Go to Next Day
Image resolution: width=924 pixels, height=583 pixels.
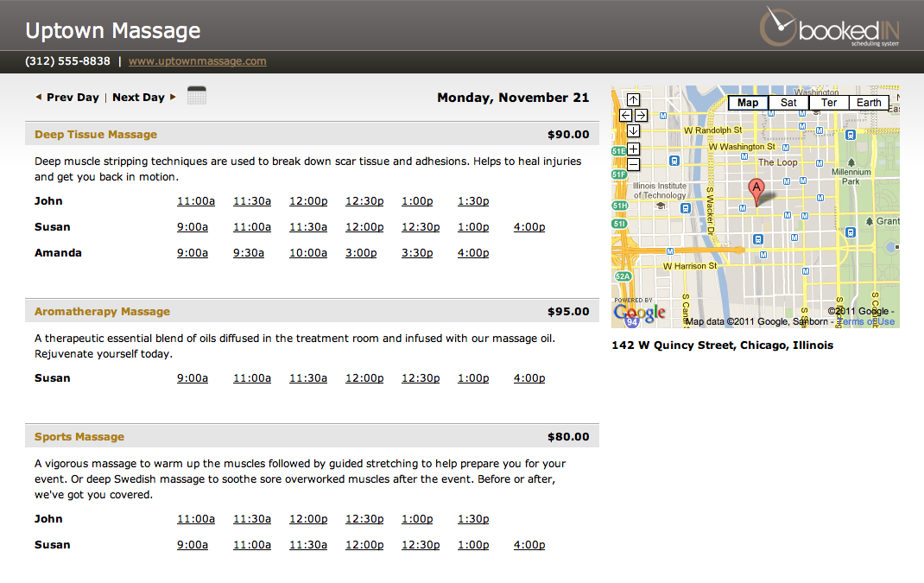coord(138,97)
